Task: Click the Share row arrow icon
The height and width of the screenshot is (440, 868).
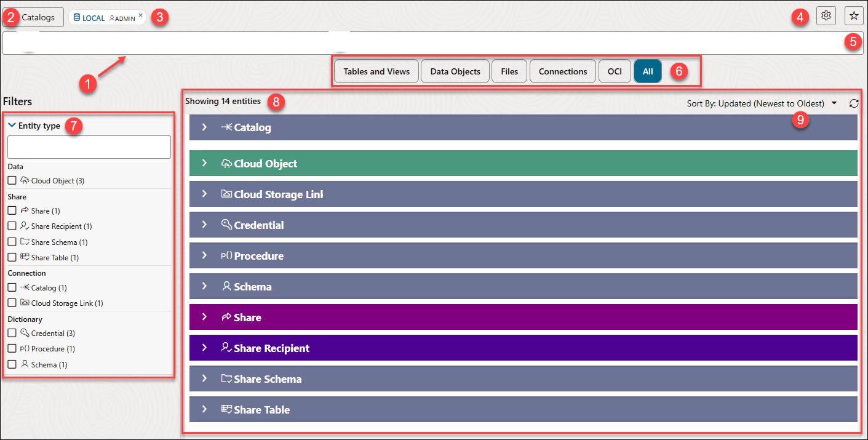Action: coord(226,317)
